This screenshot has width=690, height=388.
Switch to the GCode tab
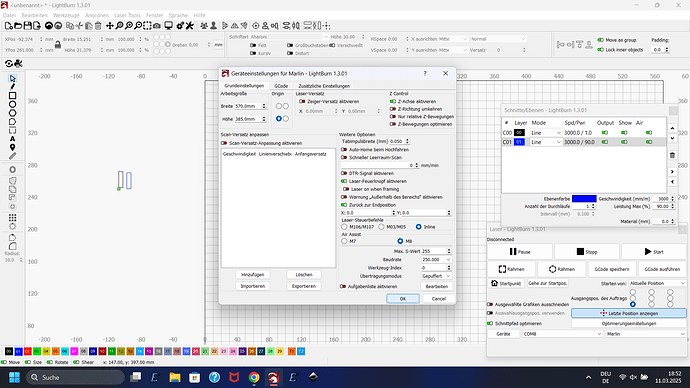(x=281, y=86)
